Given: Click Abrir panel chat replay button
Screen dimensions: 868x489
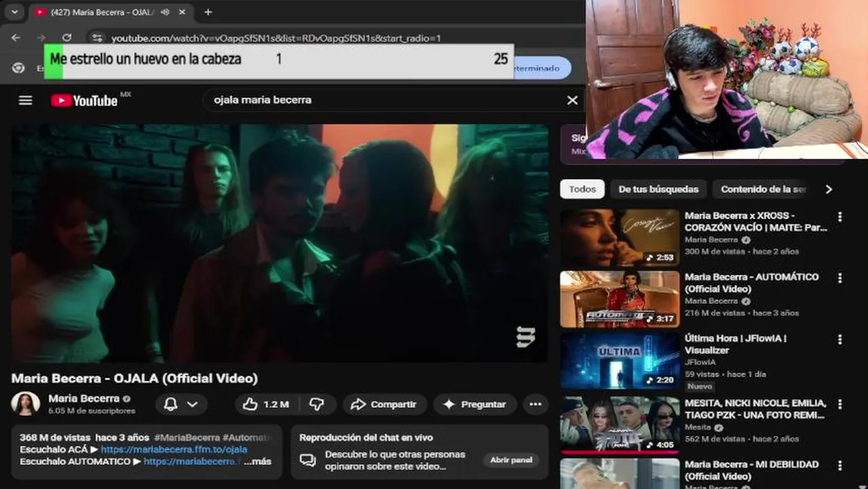Looking at the screenshot, I should [511, 460].
